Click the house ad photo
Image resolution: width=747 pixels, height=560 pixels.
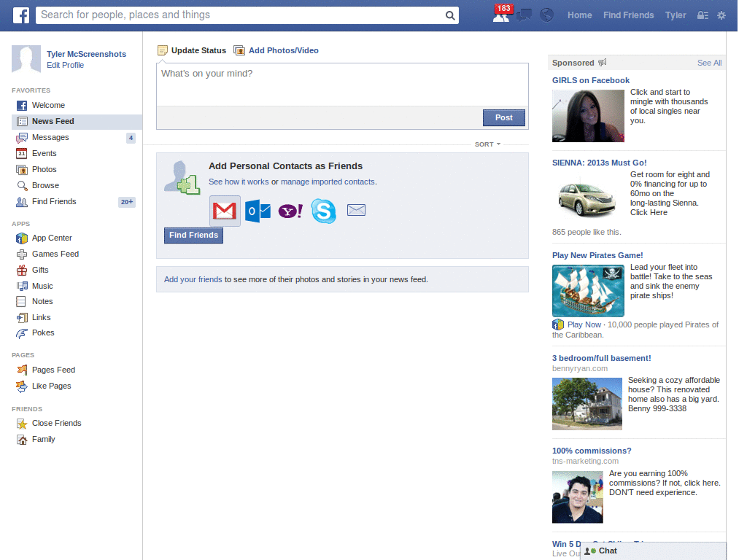pos(587,404)
